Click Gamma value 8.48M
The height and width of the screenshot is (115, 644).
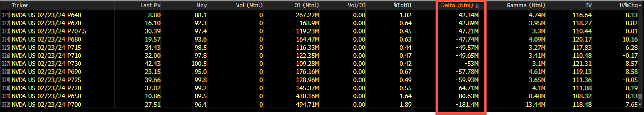(x=537, y=96)
